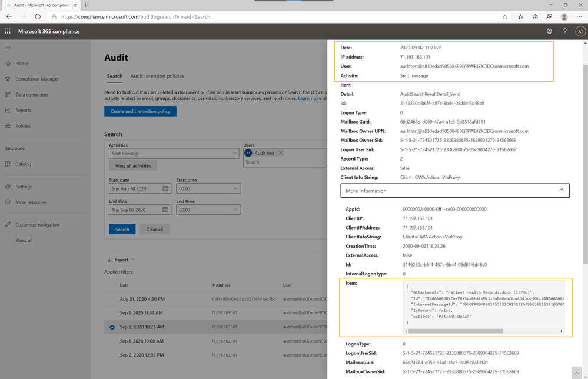Remove Audit test user chip
588x379 pixels.
coord(281,153)
